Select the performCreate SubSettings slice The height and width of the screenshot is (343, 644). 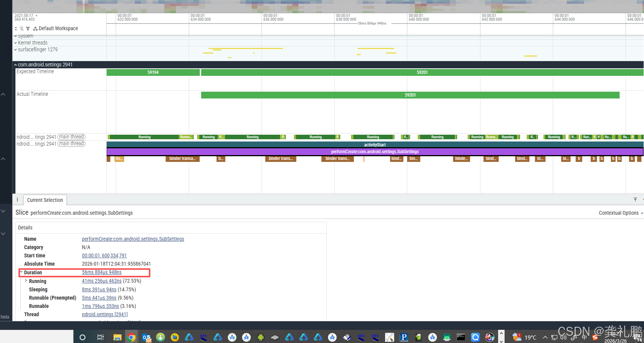[x=375, y=152]
